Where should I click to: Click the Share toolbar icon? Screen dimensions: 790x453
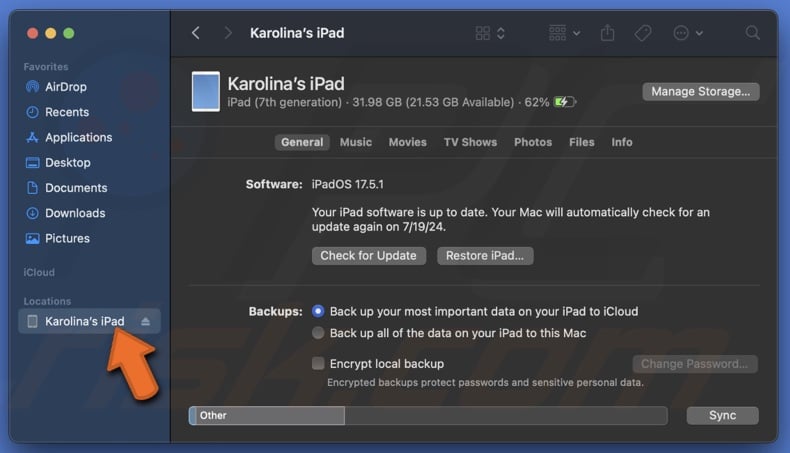tap(608, 33)
